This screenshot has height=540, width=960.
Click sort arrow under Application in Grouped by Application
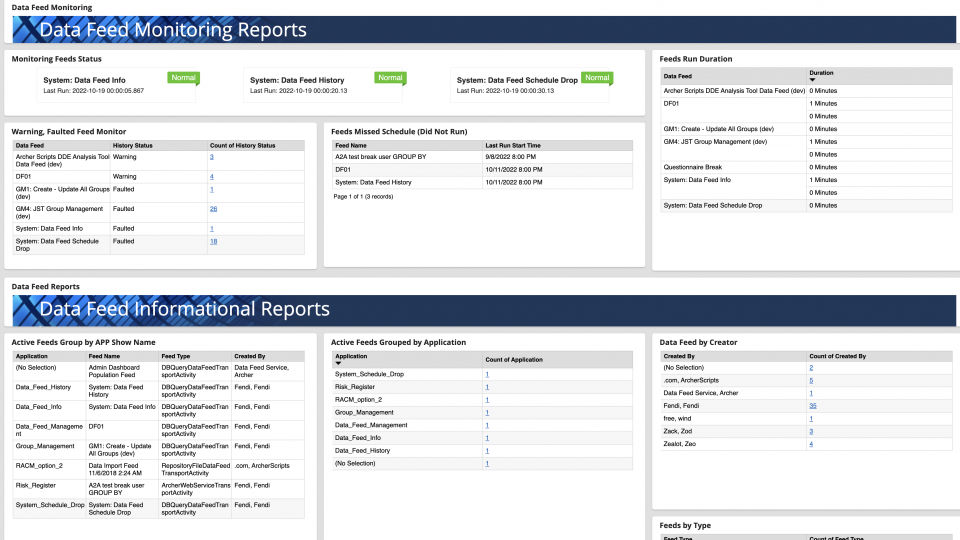click(338, 363)
